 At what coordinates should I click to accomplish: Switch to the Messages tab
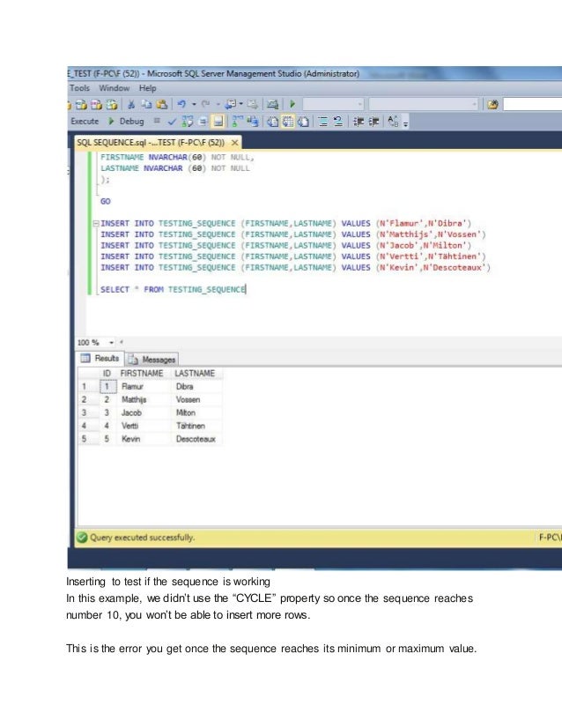coord(152,359)
